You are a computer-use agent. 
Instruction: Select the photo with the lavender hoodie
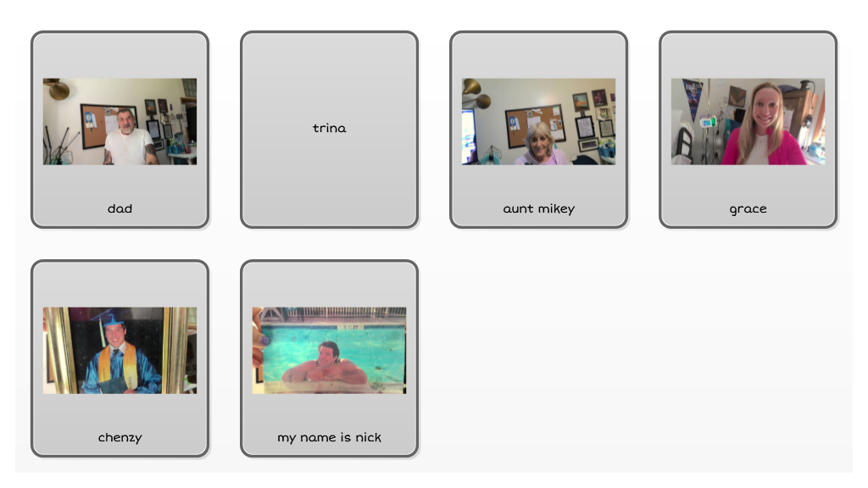pos(538,121)
